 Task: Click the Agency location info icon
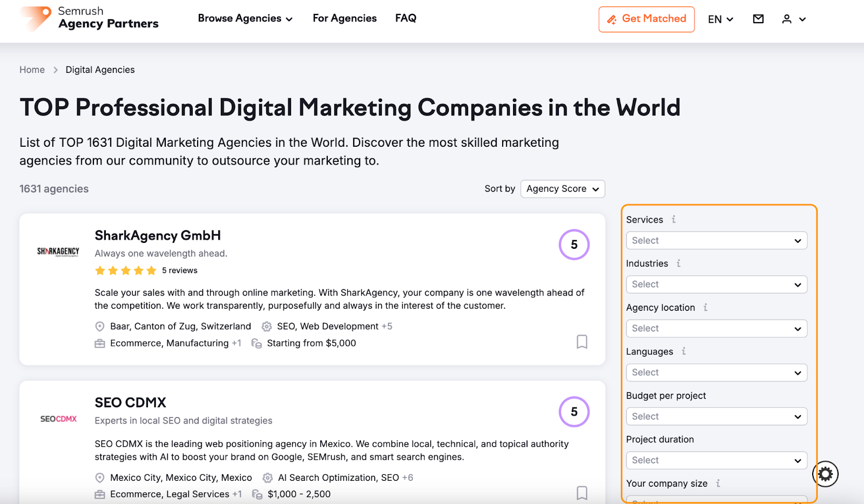coord(705,308)
